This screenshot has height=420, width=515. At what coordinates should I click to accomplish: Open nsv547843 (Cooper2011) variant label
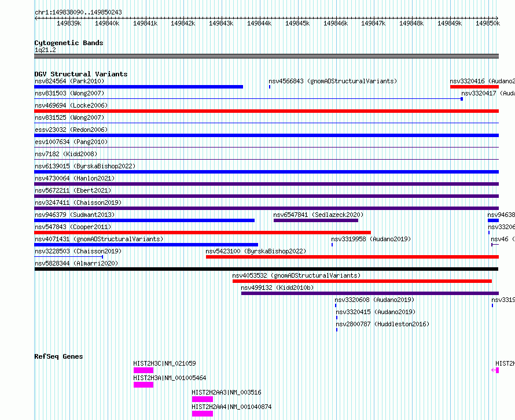pos(73,227)
